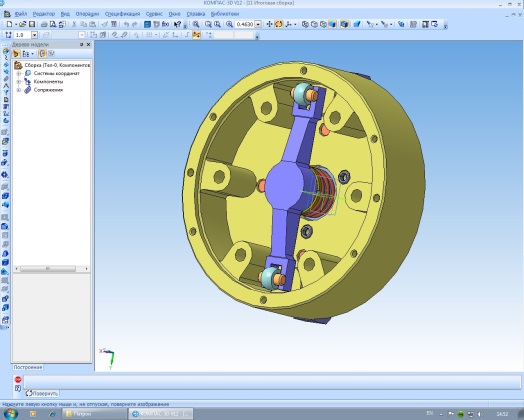The image size is (524, 420).
Task: Cut selection with the scissors icon
Action: pyautogui.click(x=74, y=24)
